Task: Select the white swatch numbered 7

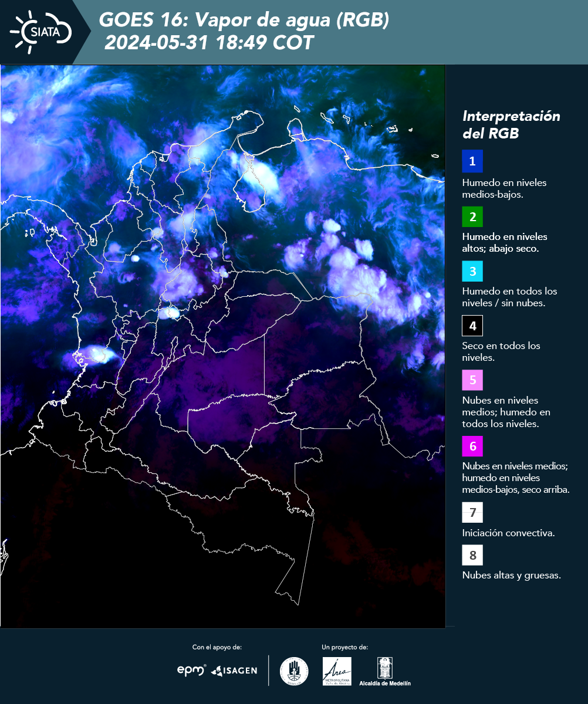Action: coord(472,512)
